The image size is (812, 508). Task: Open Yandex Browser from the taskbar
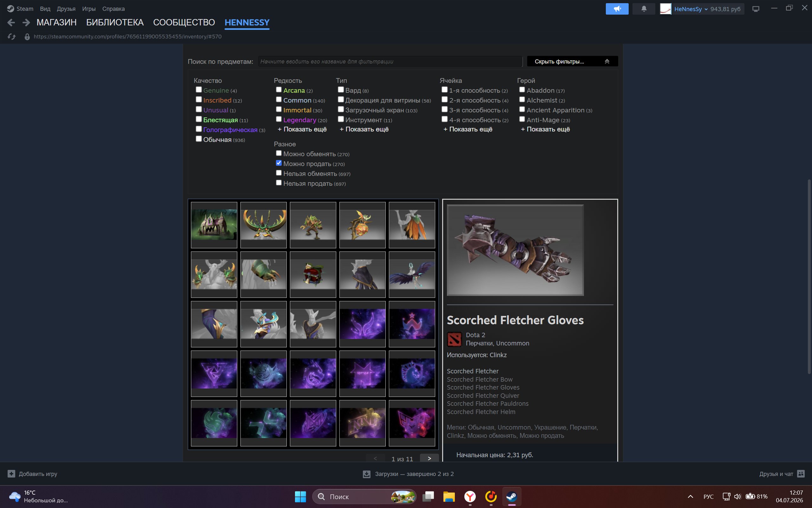click(x=470, y=497)
